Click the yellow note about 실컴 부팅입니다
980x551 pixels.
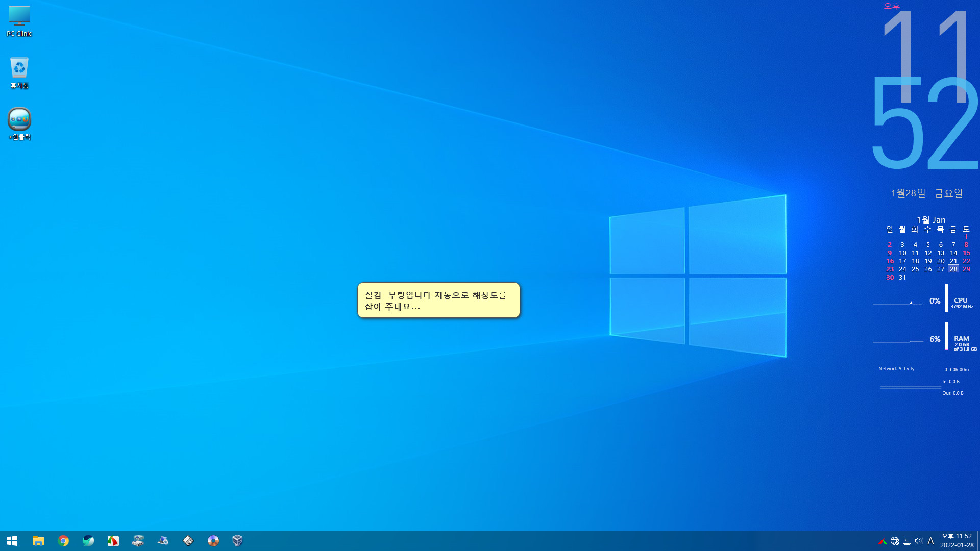[438, 300]
